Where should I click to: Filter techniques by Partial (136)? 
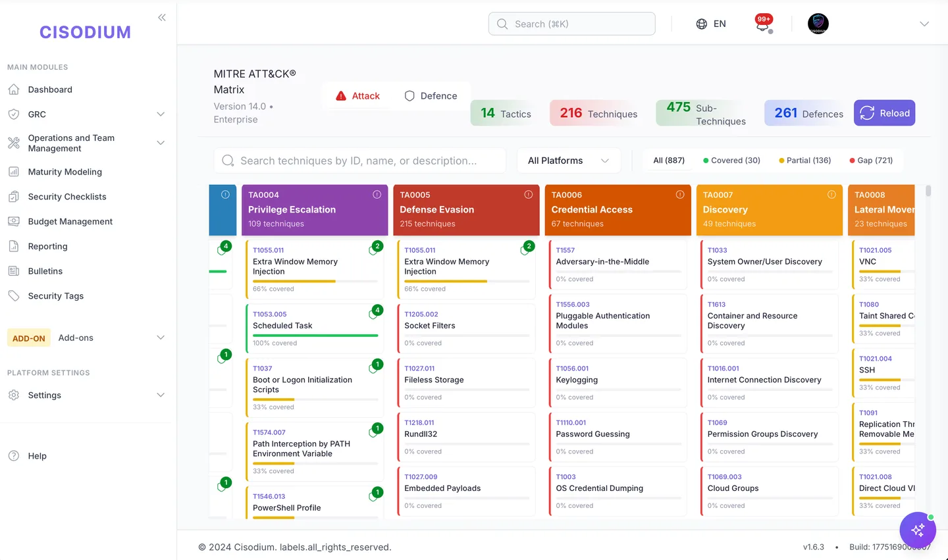click(804, 161)
